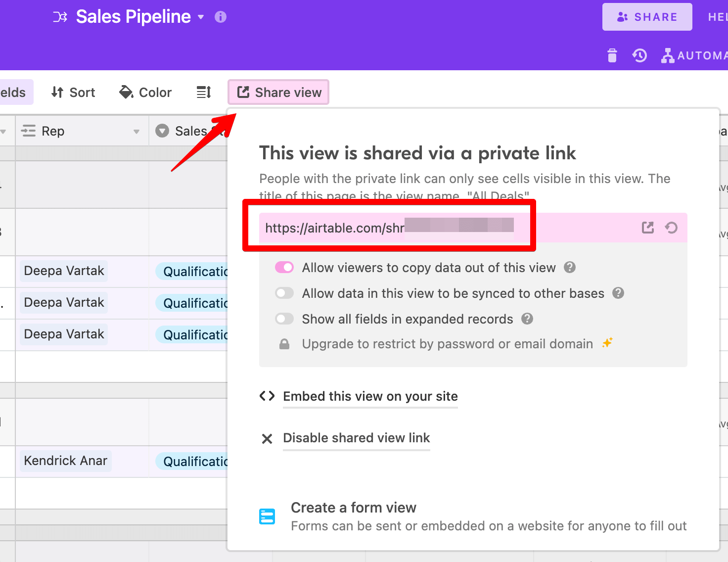Click the Color paint bucket icon
The height and width of the screenshot is (562, 728).
(x=127, y=92)
